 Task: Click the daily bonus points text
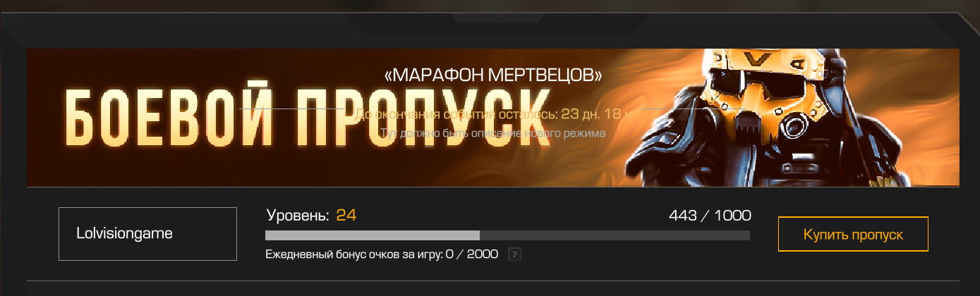click(382, 254)
